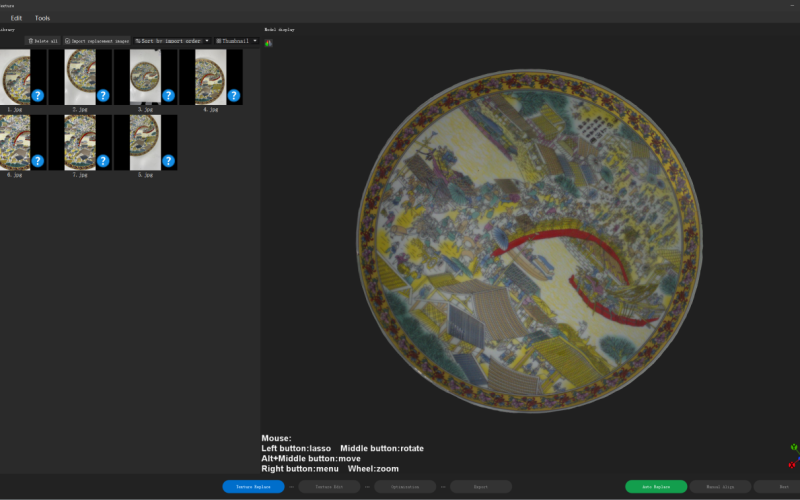
Task: Click the green axis gizmo icon
Action: click(792, 448)
